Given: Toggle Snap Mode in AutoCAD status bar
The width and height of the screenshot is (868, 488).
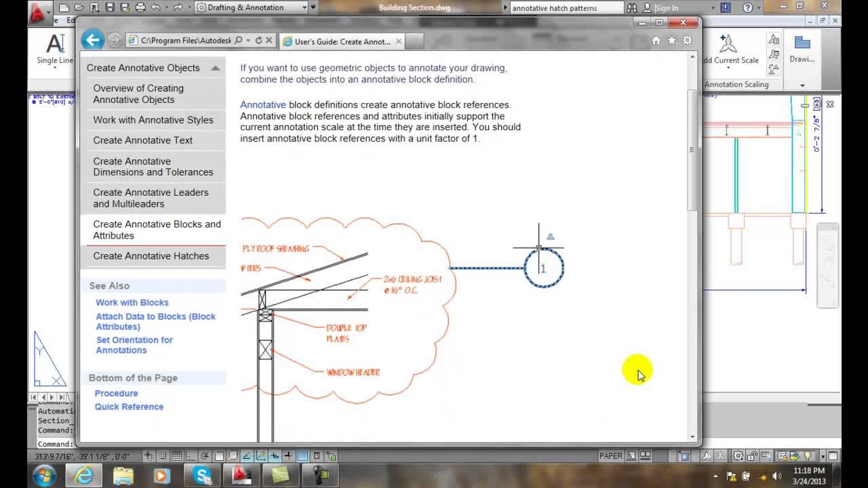Looking at the screenshot, I should pyautogui.click(x=163, y=456).
